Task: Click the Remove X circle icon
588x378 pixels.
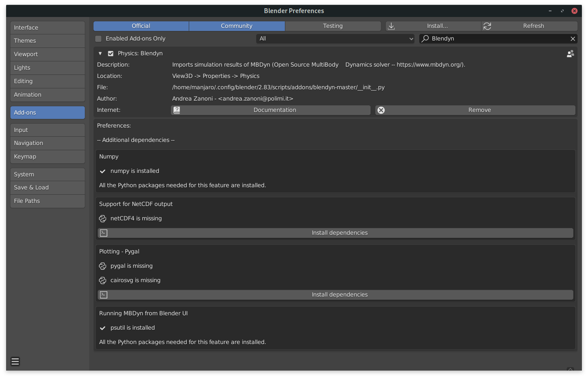Action: click(381, 110)
